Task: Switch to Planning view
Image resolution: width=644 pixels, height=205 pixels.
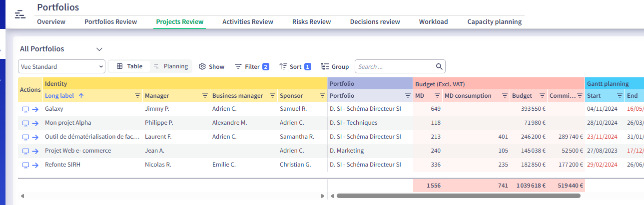Action: tap(171, 66)
